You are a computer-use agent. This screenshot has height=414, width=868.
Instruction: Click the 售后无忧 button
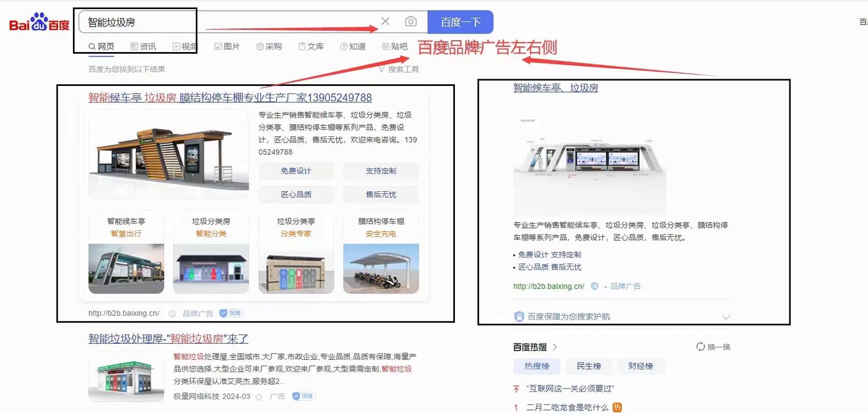381,195
